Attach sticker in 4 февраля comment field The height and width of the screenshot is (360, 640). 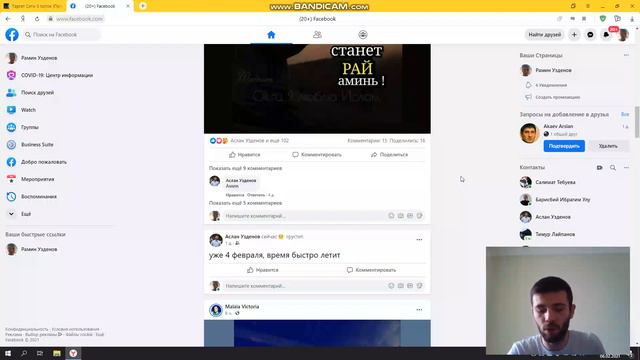pyautogui.click(x=420, y=286)
